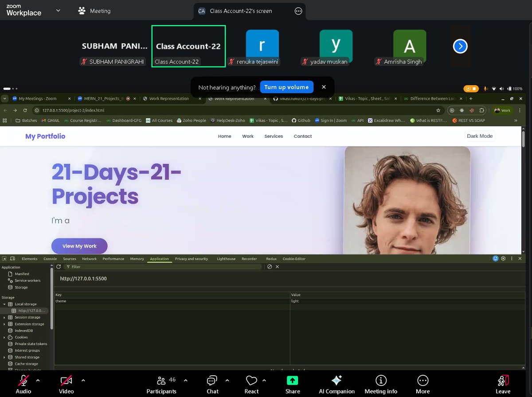This screenshot has height=397, width=532.
Task: Select the Meeting tab in Zoom header
Action: click(x=94, y=11)
